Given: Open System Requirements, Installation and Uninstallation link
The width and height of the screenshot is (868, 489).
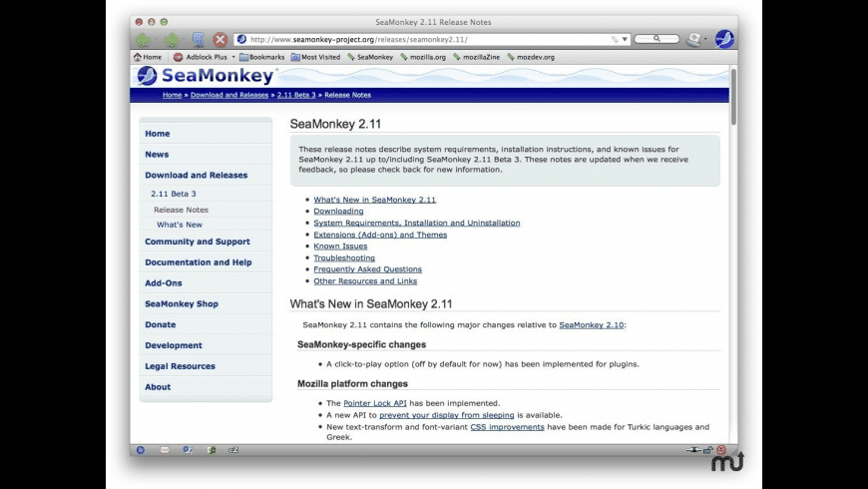Looking at the screenshot, I should pos(417,223).
